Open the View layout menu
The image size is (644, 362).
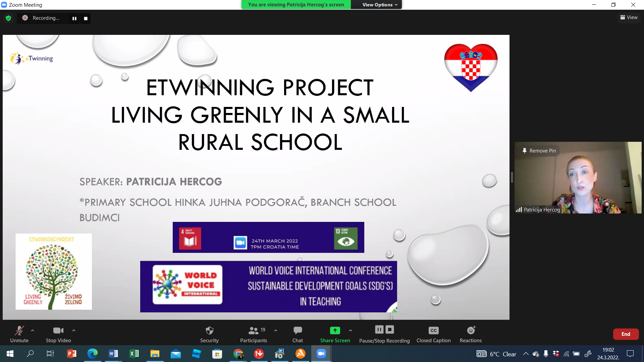pyautogui.click(x=629, y=17)
